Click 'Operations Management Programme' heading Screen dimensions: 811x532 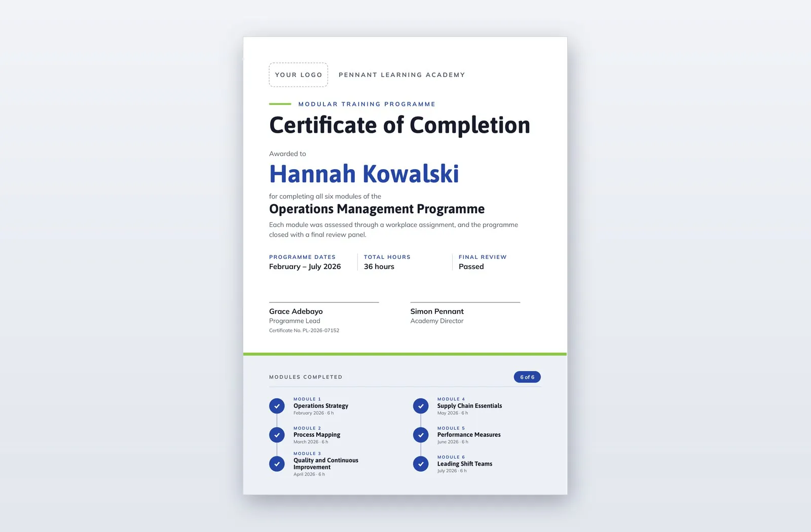[377, 209]
